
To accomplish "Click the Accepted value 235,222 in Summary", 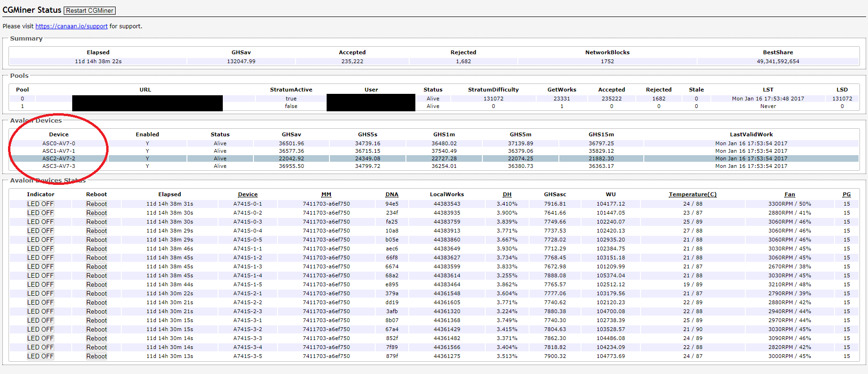I will [x=352, y=61].
